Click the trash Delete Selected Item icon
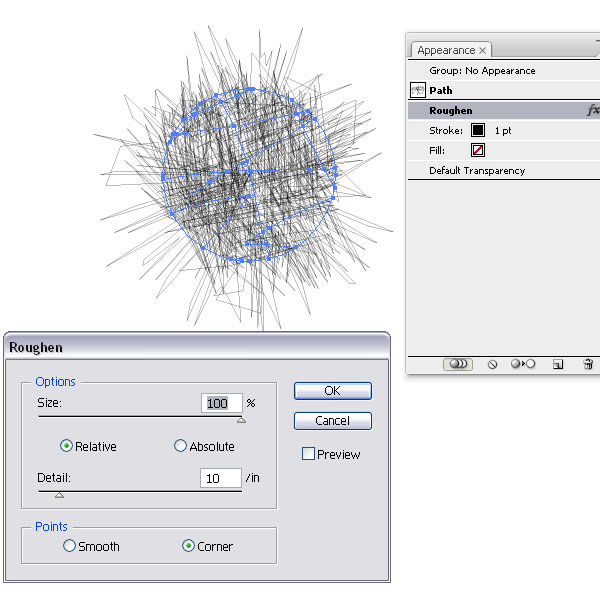This screenshot has height=600, width=600. [x=588, y=364]
